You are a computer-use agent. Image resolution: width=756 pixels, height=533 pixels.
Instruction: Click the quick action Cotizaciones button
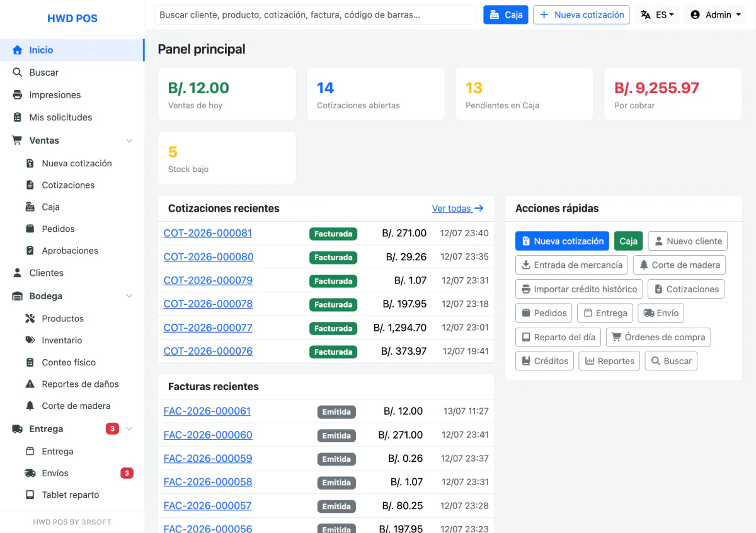click(x=686, y=289)
